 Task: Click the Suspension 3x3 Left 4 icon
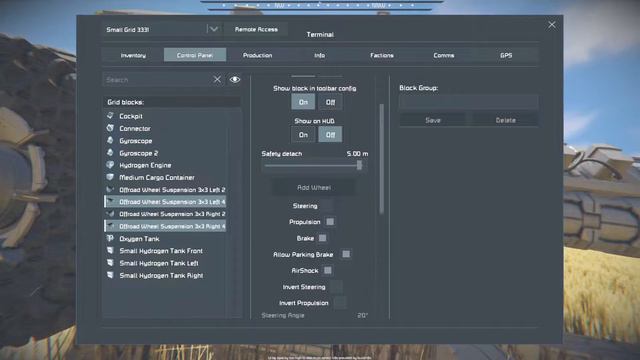pos(110,202)
